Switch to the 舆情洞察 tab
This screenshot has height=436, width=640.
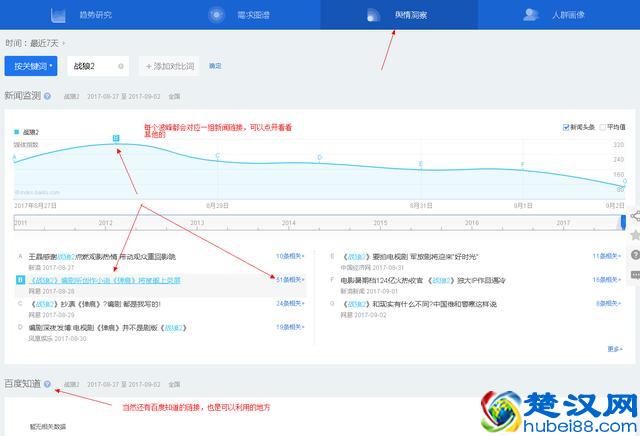point(399,15)
